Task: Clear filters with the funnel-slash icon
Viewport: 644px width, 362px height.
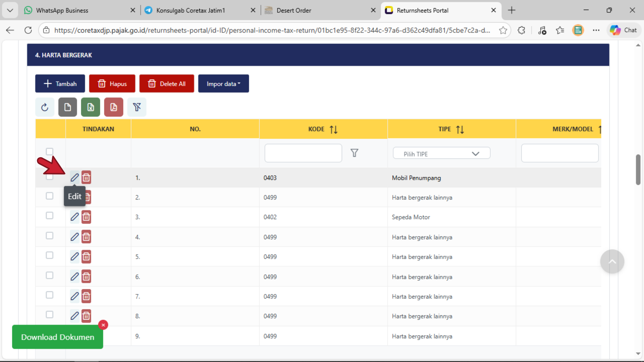Action: [x=137, y=107]
